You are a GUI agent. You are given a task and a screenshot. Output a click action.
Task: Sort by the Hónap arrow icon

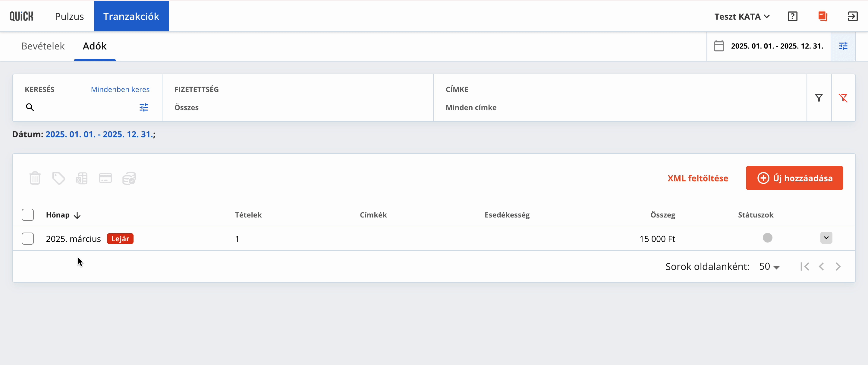[77, 216]
